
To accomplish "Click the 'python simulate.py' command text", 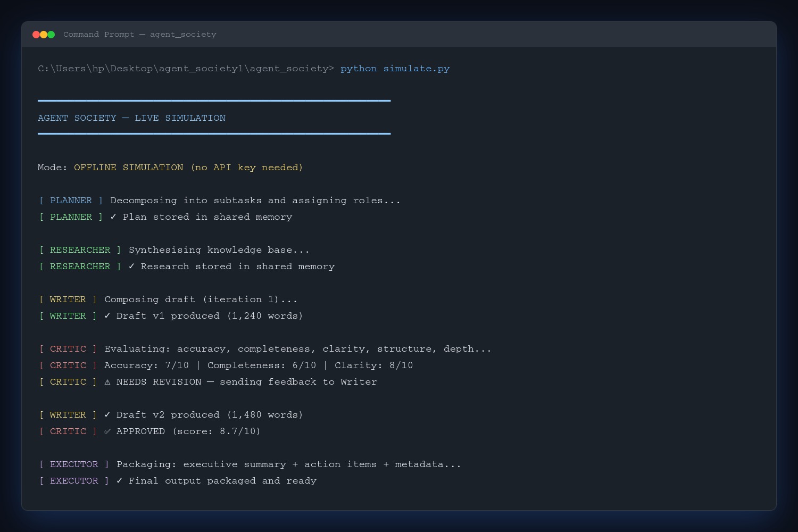I will (395, 69).
